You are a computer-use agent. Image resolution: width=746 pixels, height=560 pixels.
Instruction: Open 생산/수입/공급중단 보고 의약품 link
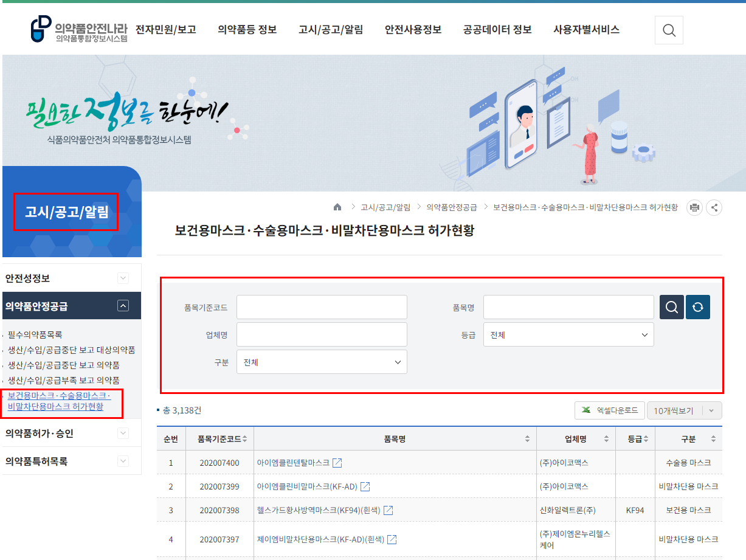click(63, 365)
